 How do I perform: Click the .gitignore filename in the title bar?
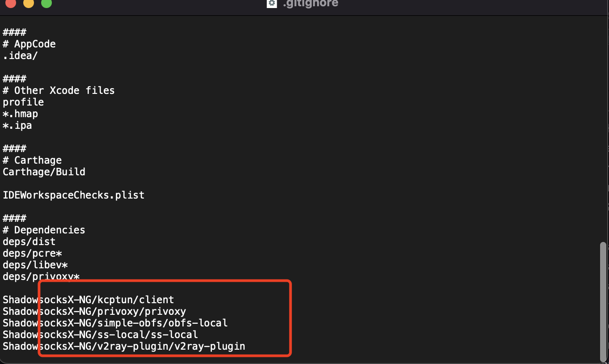pyautogui.click(x=310, y=4)
